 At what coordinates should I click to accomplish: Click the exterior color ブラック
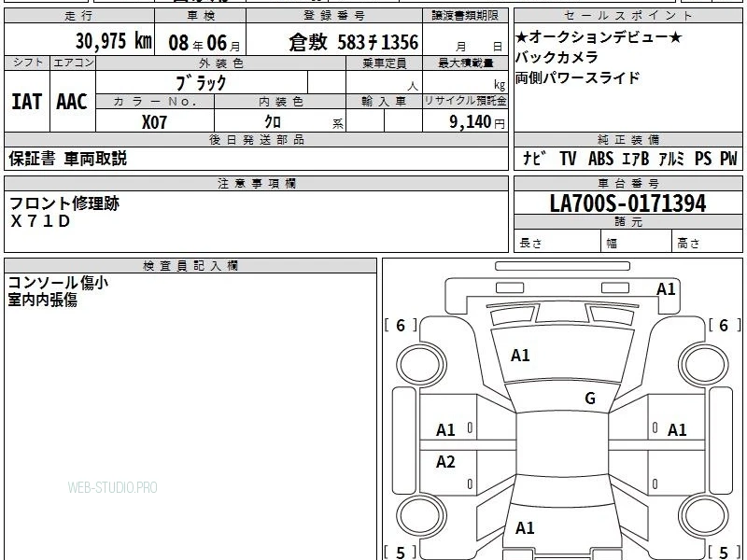(201, 83)
